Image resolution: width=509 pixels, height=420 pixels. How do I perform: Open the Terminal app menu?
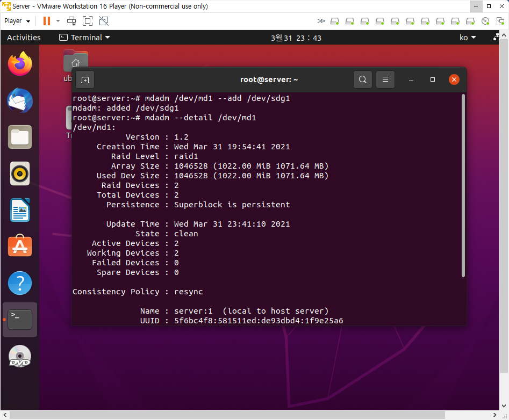click(85, 38)
